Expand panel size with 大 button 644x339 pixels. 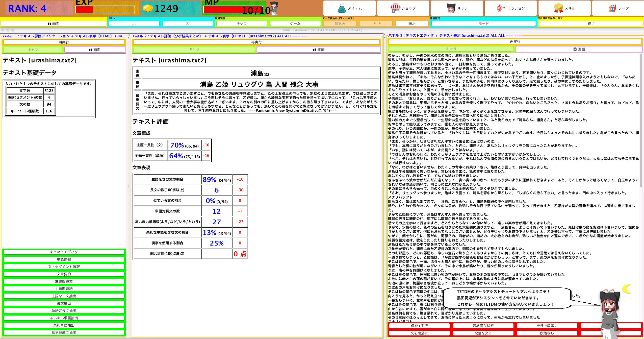point(188,23)
